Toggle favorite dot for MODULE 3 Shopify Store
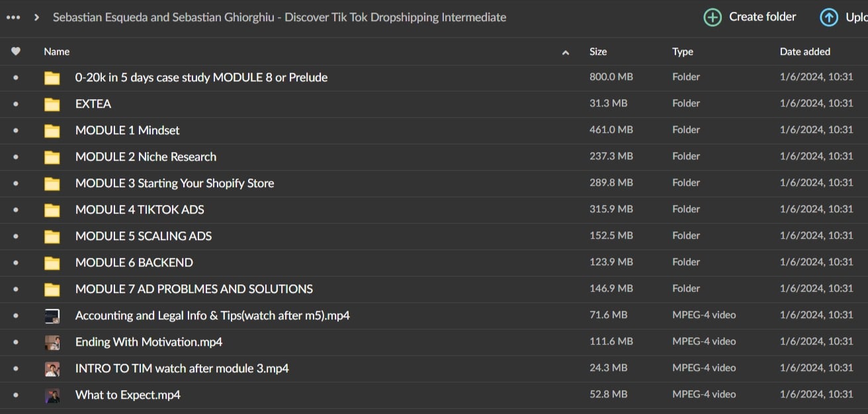Screen dimensions: 868x414 16,183
